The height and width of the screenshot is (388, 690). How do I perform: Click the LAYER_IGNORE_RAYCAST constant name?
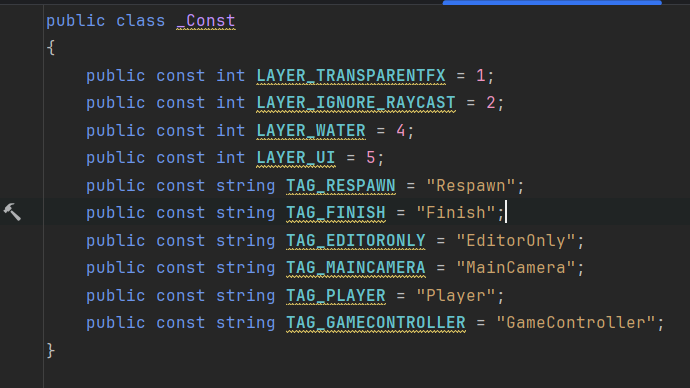tap(356, 103)
